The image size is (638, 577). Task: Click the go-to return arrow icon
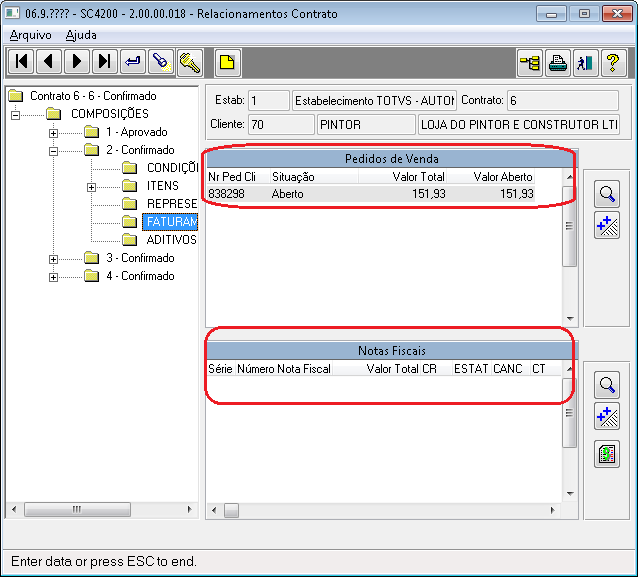pos(133,62)
